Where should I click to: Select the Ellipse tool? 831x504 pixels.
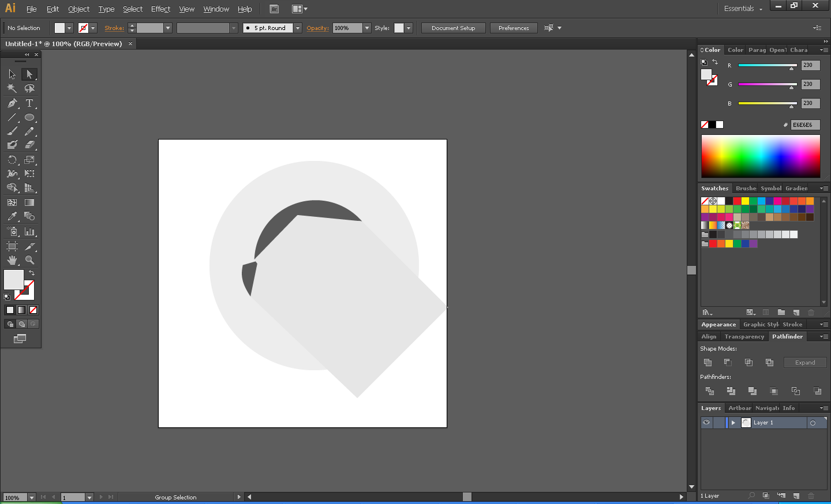[29, 117]
